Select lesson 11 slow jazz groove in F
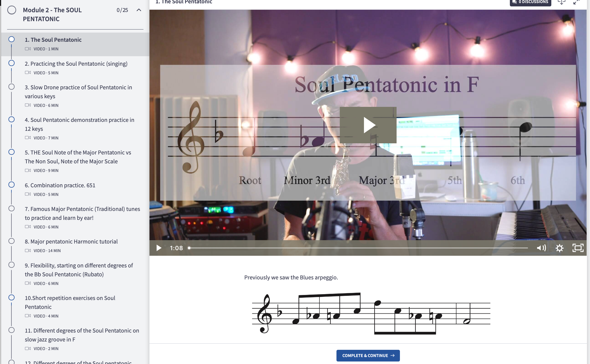Screen dimensions: 590x364 [82, 335]
